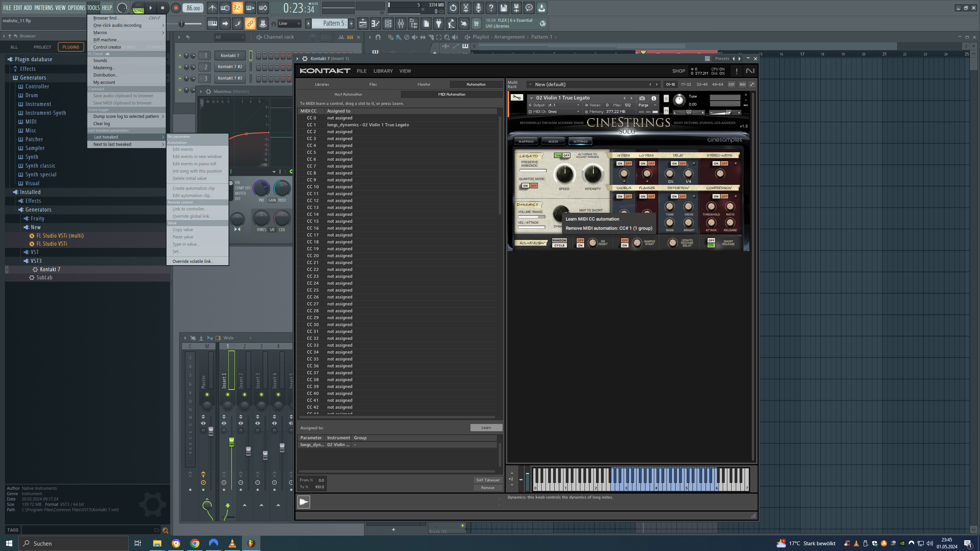Click the KSP button in Multi Rack
This screenshot has width=980, height=551.
(731, 84)
